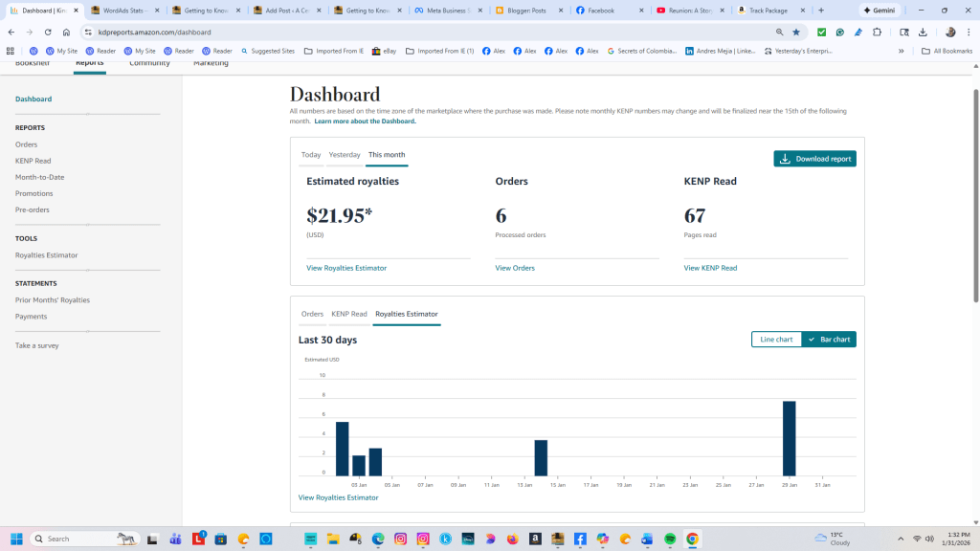
Task: Open the browser extensions puzzle icon
Action: pos(878,32)
